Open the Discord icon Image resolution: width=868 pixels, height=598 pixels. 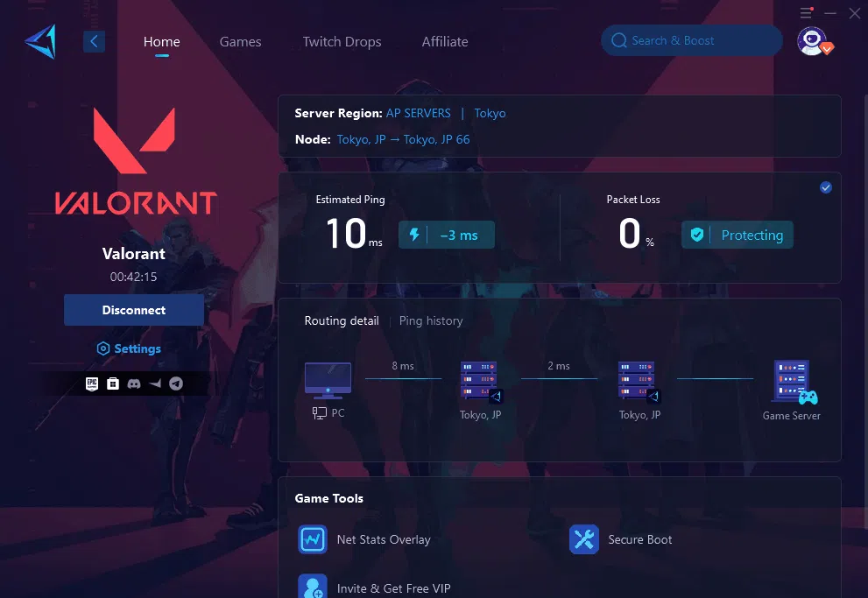pyautogui.click(x=134, y=383)
